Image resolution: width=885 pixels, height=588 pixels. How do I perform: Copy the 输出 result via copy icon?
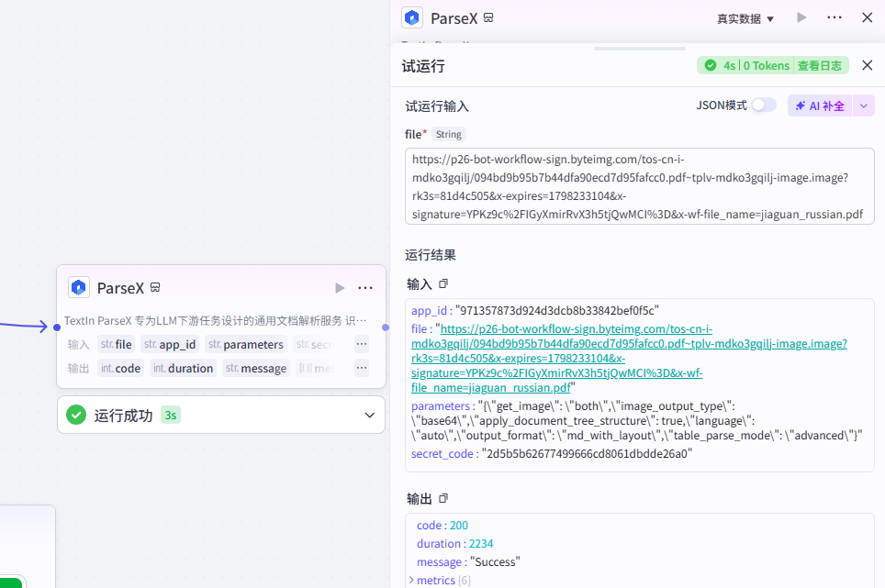tap(443, 498)
